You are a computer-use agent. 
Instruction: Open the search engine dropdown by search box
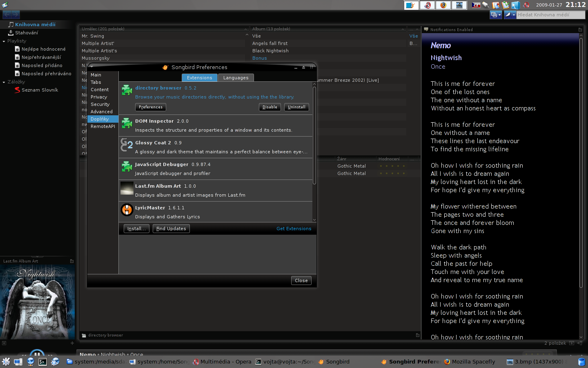pyautogui.click(x=510, y=15)
